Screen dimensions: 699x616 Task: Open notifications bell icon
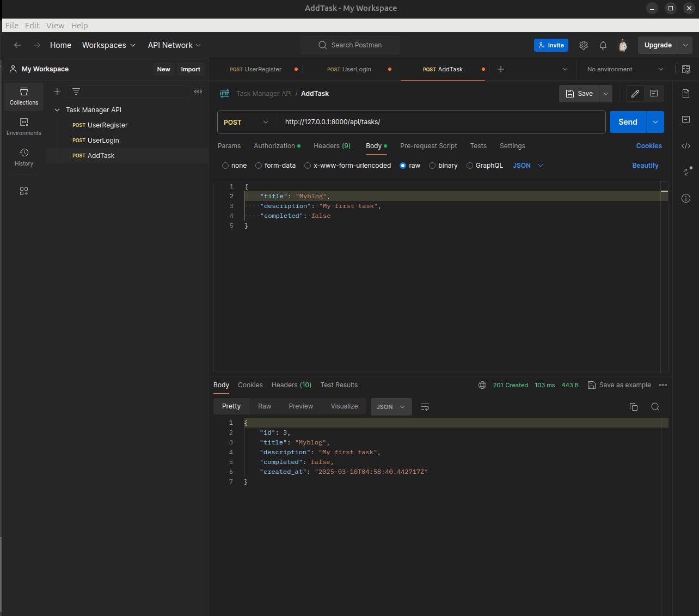tap(603, 45)
